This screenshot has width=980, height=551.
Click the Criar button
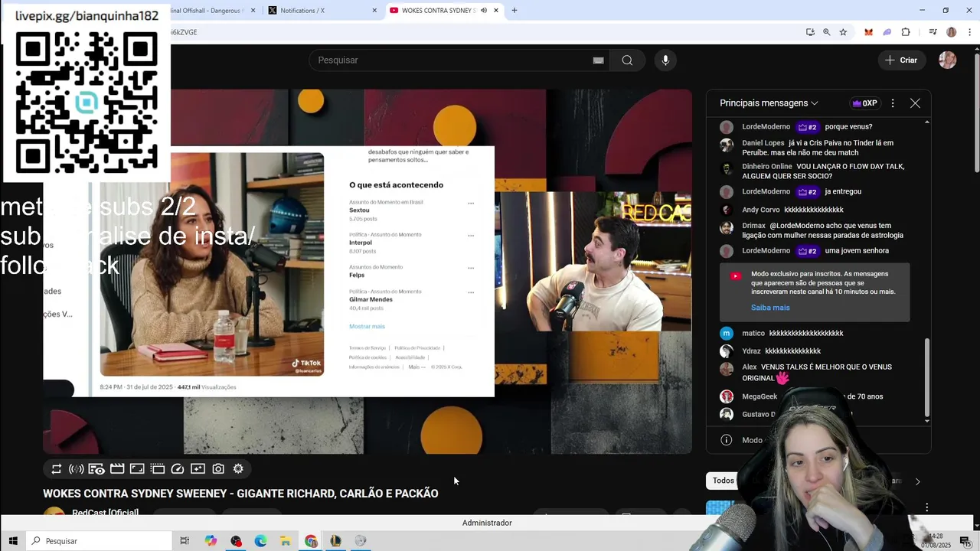tap(901, 60)
